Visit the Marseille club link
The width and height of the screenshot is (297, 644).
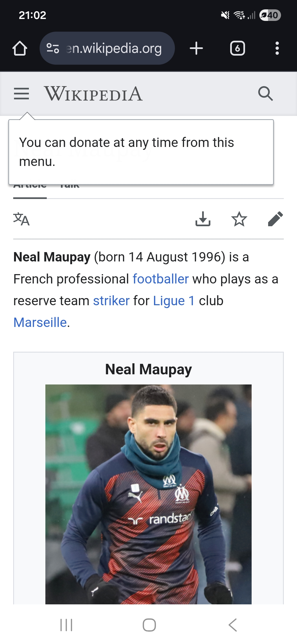[40, 323]
